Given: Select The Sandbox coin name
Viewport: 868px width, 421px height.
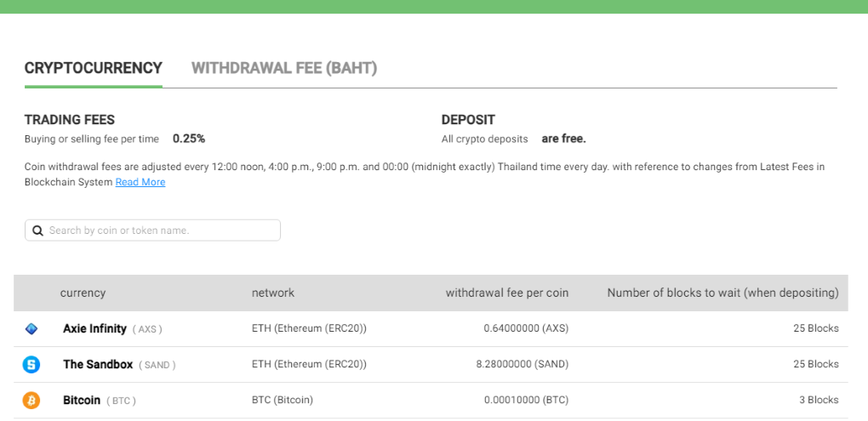Looking at the screenshot, I should [98, 364].
